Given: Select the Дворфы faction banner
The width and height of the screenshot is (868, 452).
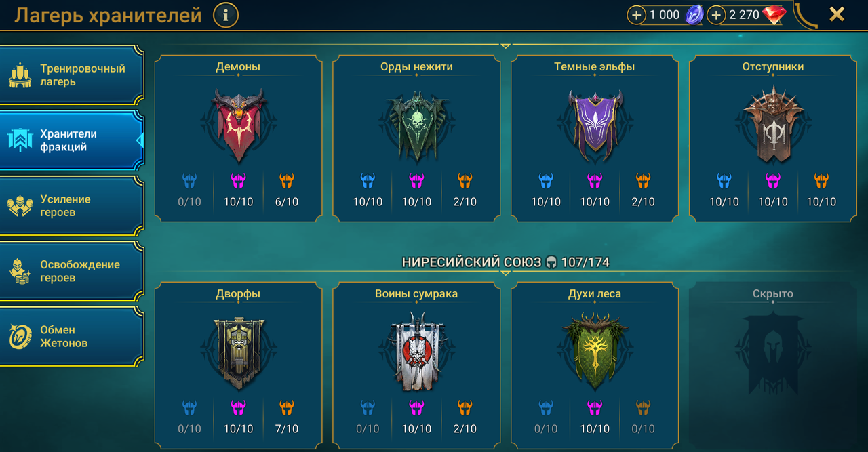Looking at the screenshot, I should (x=238, y=352).
